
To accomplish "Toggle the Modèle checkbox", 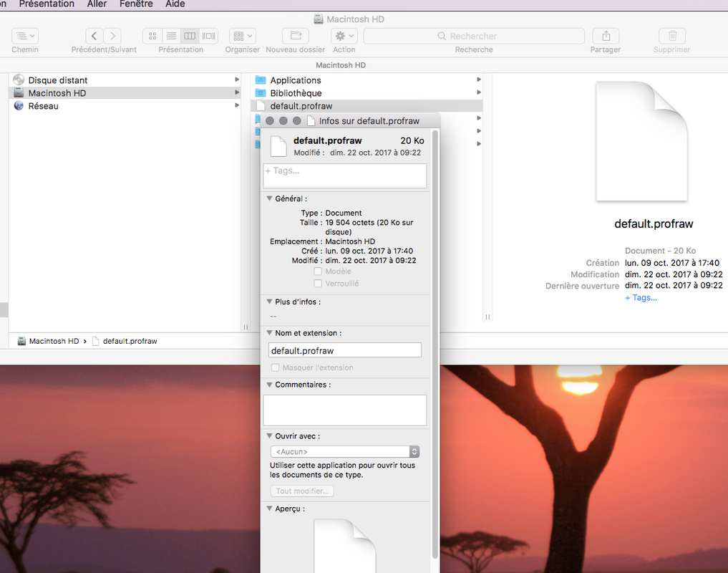I will pos(318,271).
